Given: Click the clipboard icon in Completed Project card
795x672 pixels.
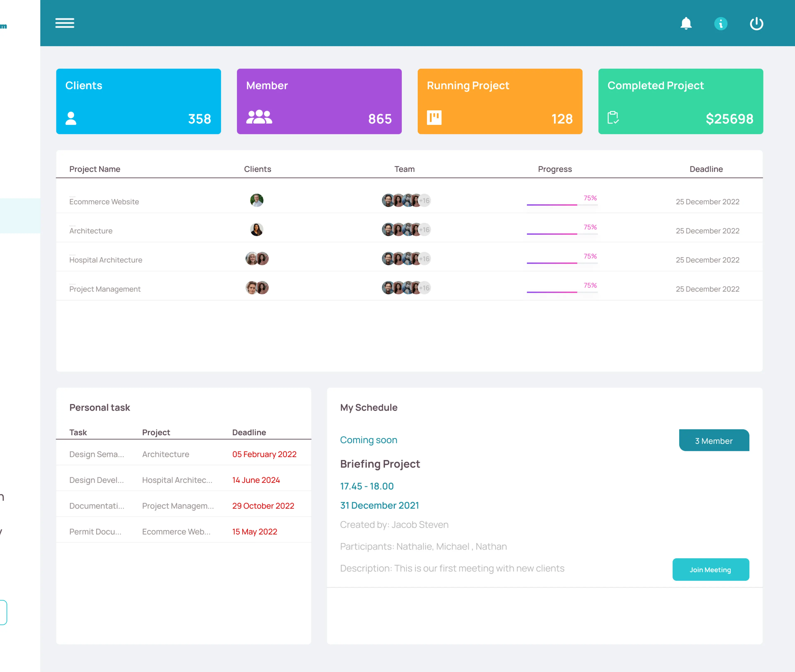Looking at the screenshot, I should (x=613, y=117).
